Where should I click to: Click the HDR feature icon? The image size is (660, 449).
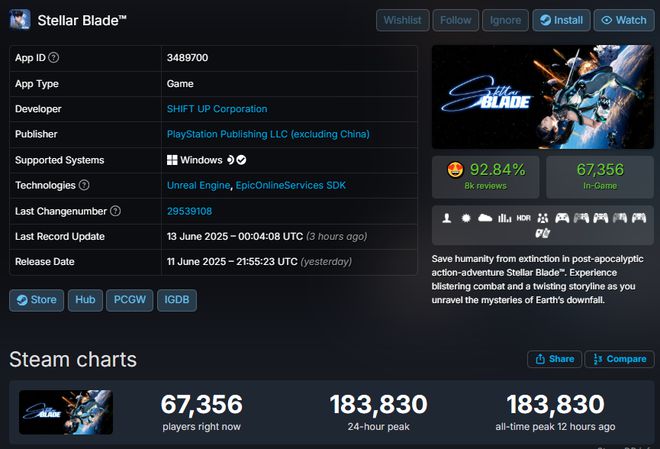(524, 218)
